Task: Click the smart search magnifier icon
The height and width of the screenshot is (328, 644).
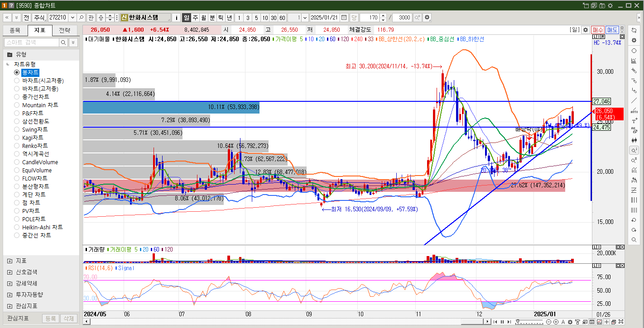Action: pyautogui.click(x=63, y=42)
